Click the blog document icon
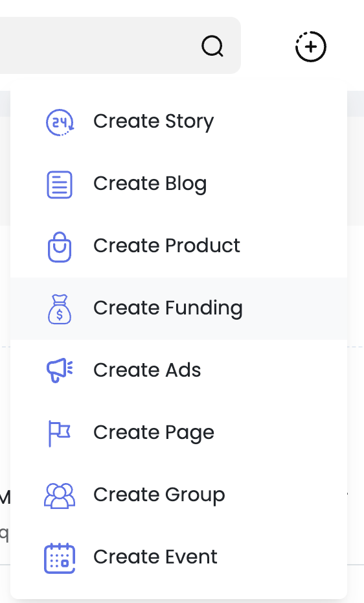 tap(60, 185)
